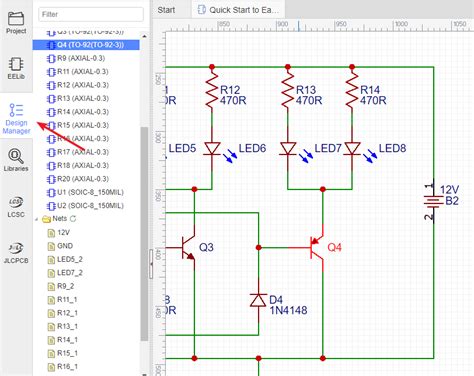Select component Q4 (TO-92) in the list
The image size is (474, 376).
pyautogui.click(x=86, y=45)
